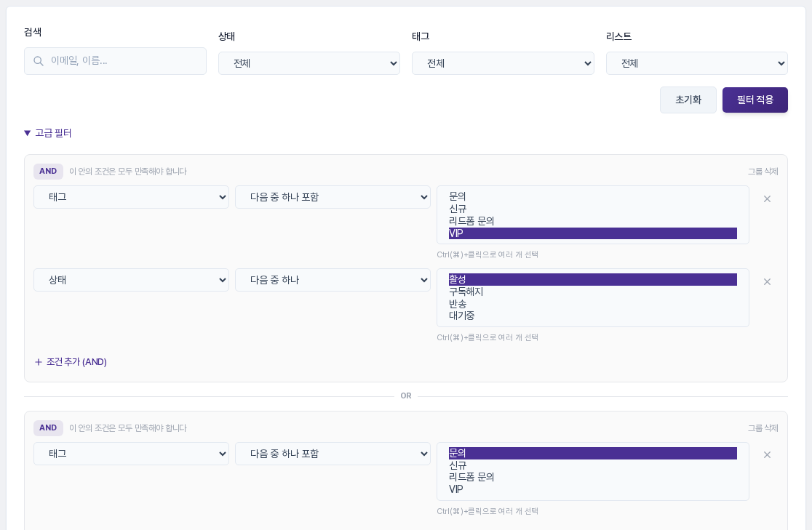The image size is (812, 530).
Task: Open first group's 다음 중 하나 포함 operator
Action: click(333, 197)
